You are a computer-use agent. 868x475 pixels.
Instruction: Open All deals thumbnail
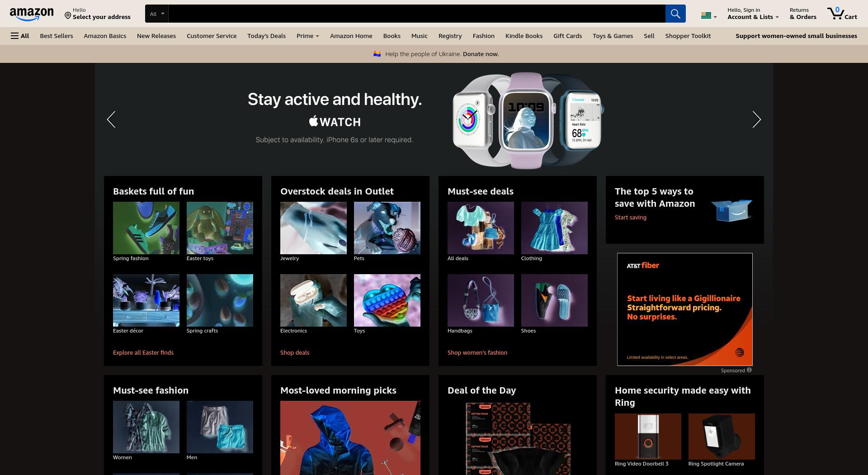481,228
